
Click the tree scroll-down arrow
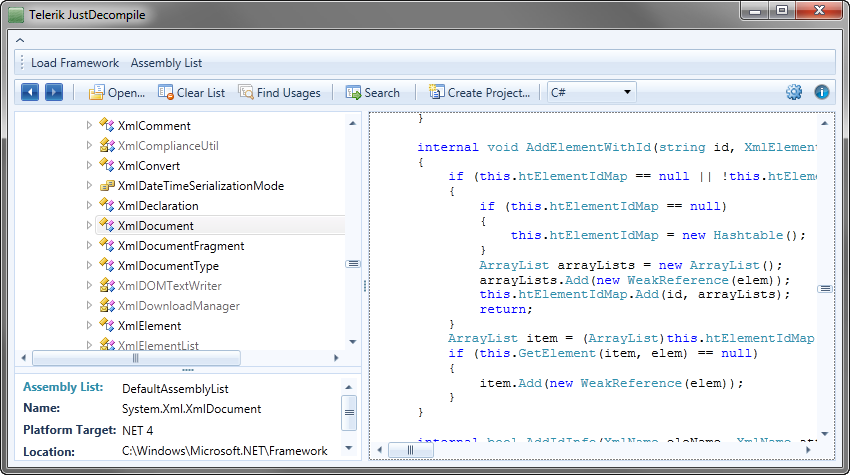(353, 342)
